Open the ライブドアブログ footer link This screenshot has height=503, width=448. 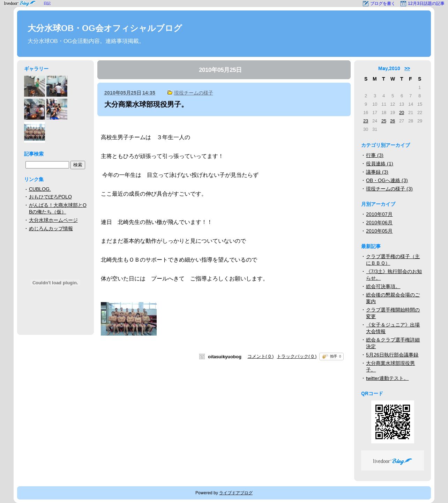[x=236, y=493]
